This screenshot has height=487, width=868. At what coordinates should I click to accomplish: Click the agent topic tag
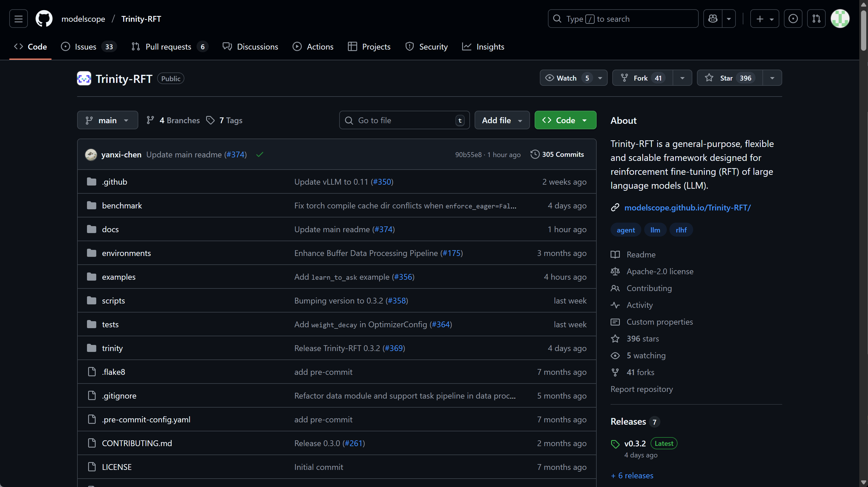point(626,230)
